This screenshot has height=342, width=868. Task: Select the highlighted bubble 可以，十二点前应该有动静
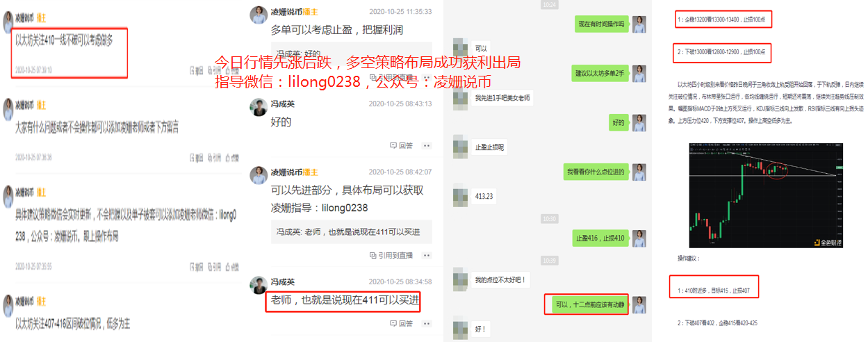[587, 304]
